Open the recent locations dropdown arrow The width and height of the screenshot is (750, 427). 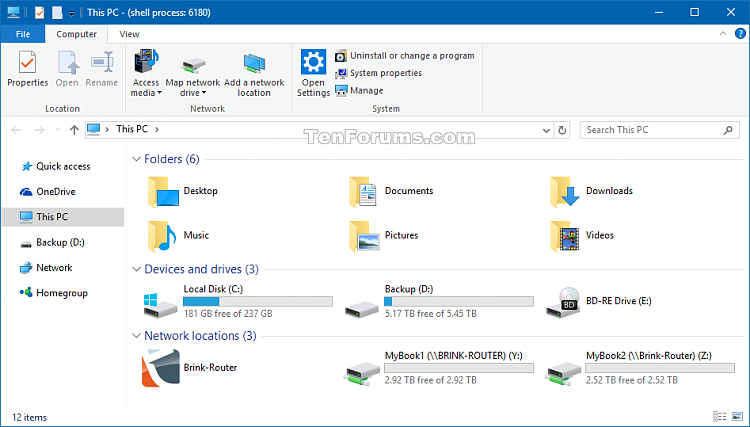[58, 130]
